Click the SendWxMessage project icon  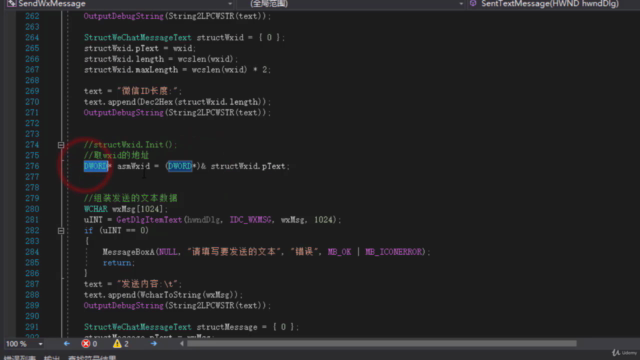[11, 4]
